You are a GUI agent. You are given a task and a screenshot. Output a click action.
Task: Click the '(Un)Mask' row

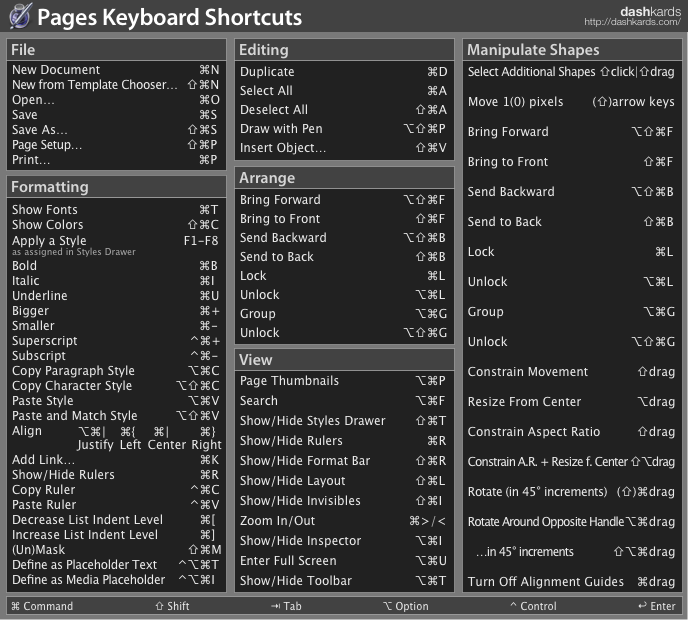point(116,550)
